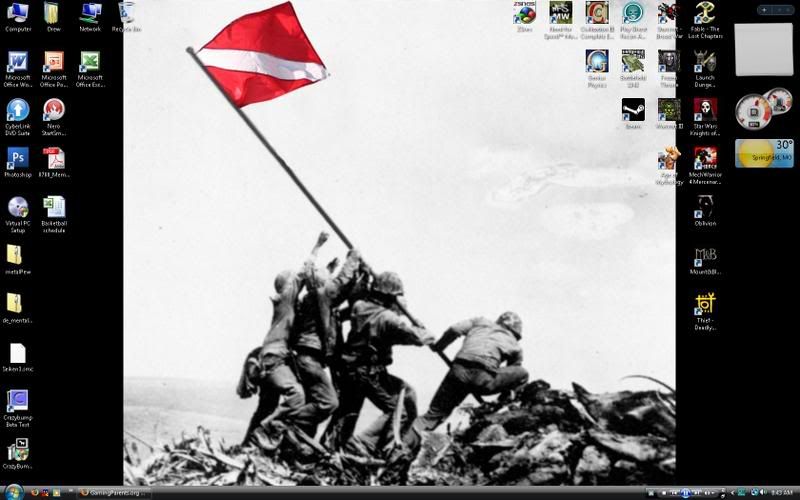Open Microsoft Office Excel shortcut
800x500 pixels.
point(90,64)
